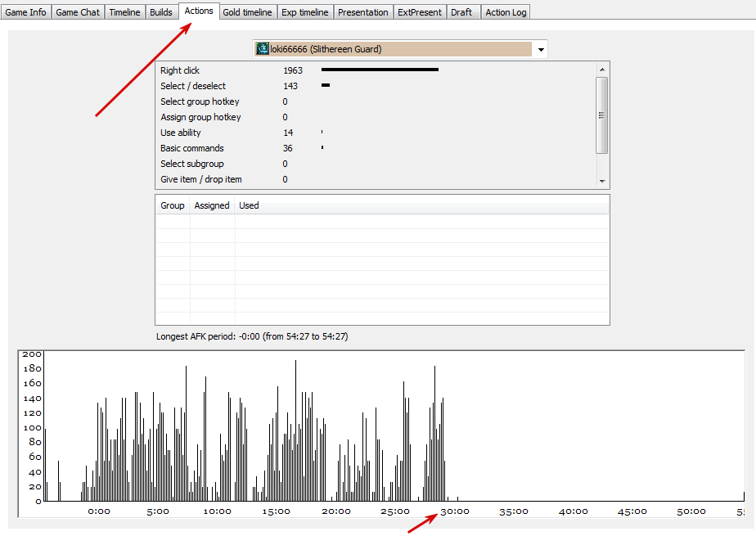Click the 36 basic commands count

coord(287,148)
